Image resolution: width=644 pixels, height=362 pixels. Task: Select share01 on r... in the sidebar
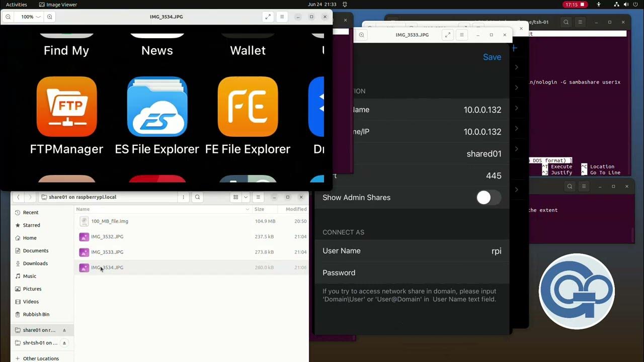point(39,330)
